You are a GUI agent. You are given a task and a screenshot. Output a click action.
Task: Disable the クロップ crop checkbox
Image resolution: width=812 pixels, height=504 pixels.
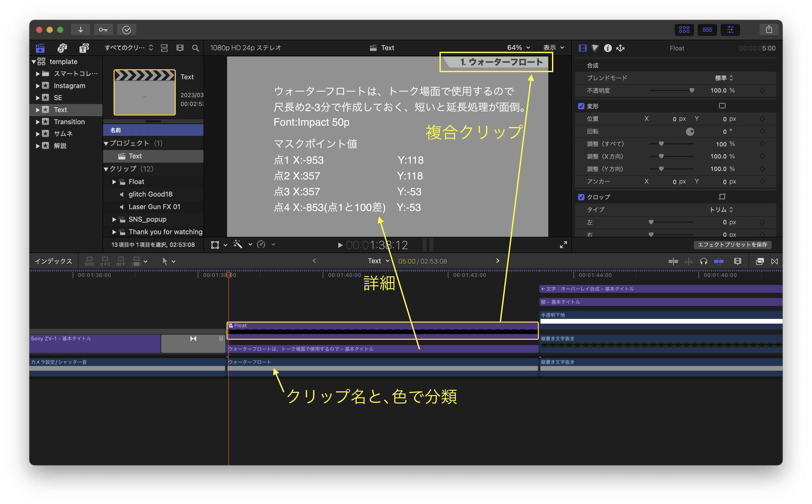coord(581,197)
